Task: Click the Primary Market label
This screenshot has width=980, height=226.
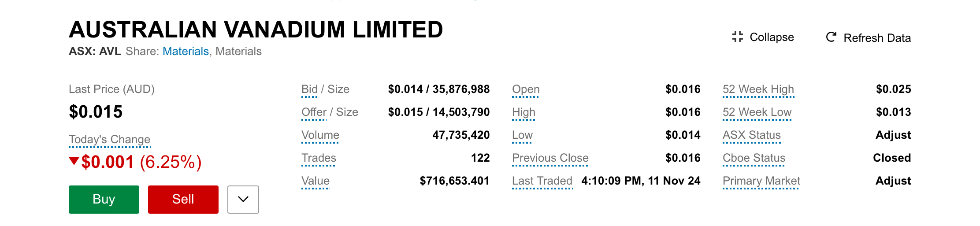Action: pos(761,181)
